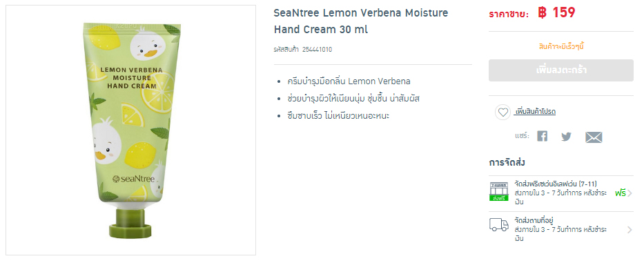Click the green ฟรี free shipping label
Screen dimensions: 644x263
click(x=620, y=193)
